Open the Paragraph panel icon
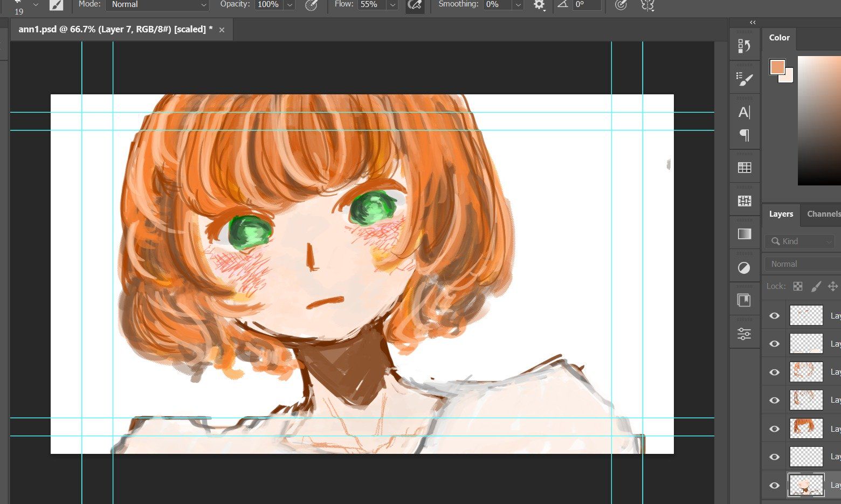 point(744,135)
